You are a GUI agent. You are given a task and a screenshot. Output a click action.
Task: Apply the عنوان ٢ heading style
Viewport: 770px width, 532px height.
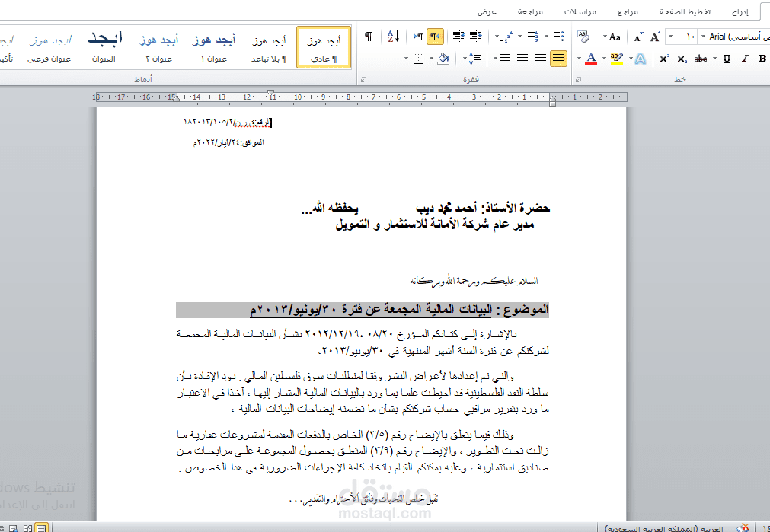click(158, 48)
